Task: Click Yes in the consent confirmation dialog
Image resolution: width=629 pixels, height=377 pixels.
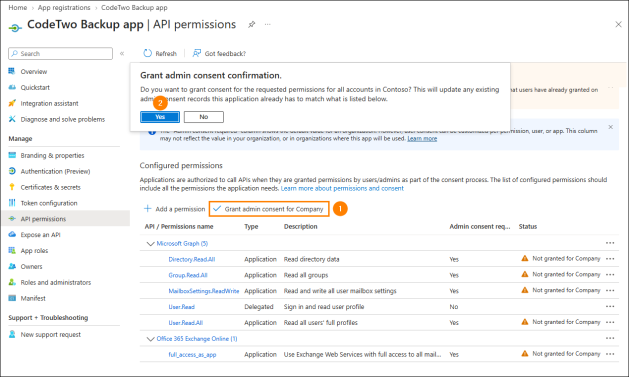Action: (x=160, y=117)
